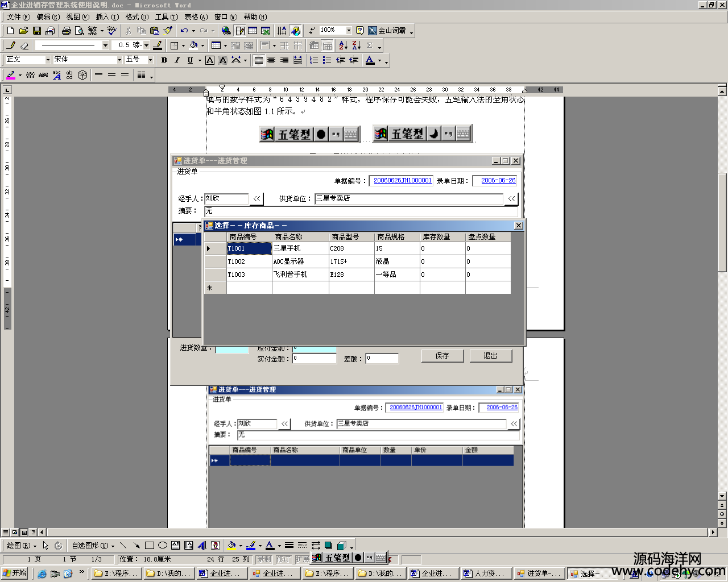Expand the line style dropdown

[105, 45]
